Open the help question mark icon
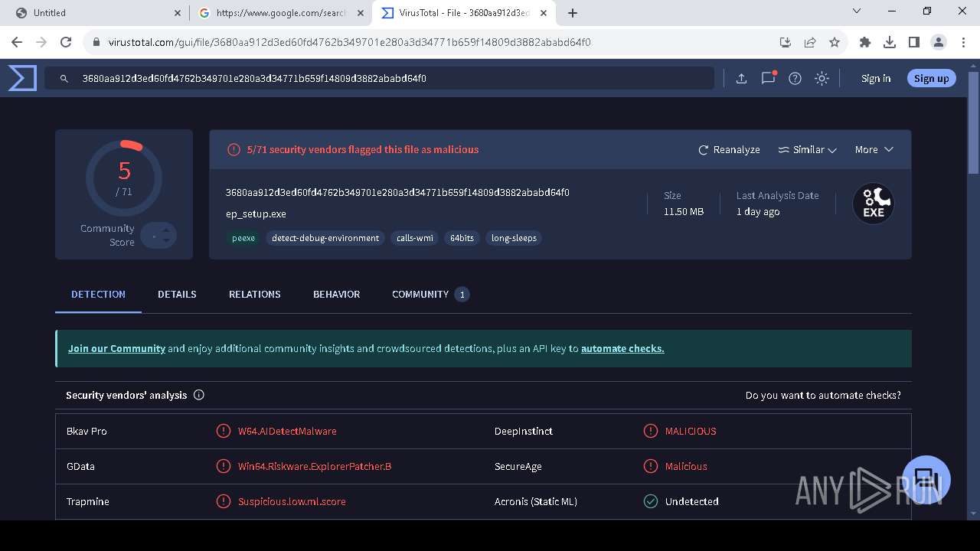Screen dimensions: 980x551 point(795,78)
